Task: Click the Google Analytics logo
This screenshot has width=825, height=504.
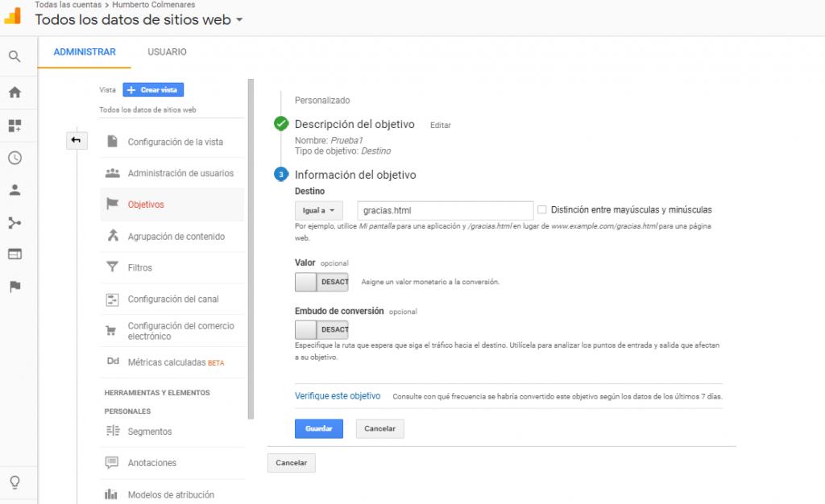Action: click(x=13, y=16)
